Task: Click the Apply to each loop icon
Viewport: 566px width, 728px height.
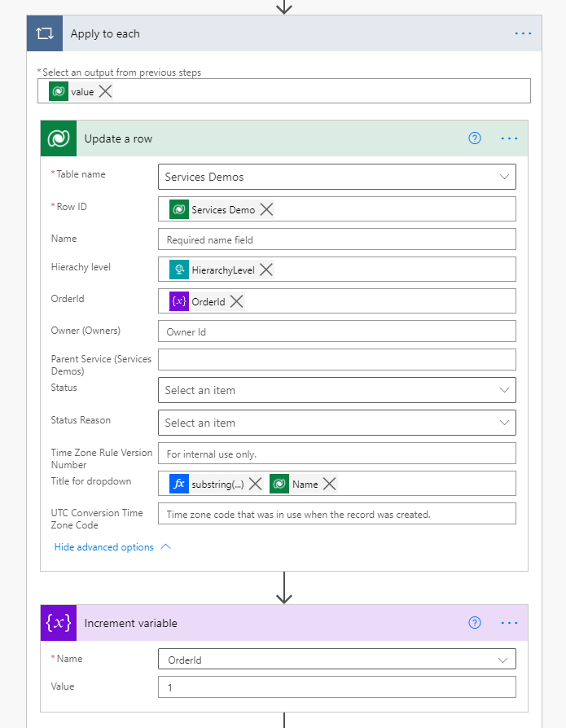Action: [44, 33]
